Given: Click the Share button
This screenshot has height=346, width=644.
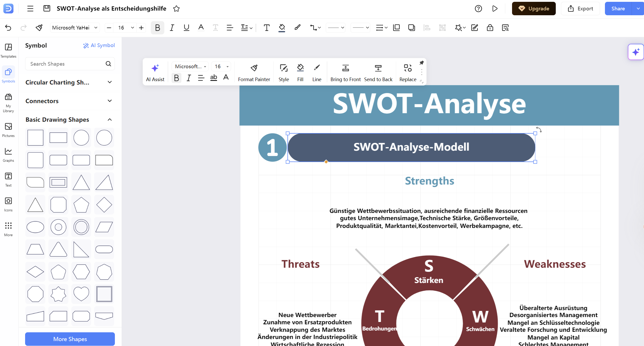Looking at the screenshot, I should point(618,9).
